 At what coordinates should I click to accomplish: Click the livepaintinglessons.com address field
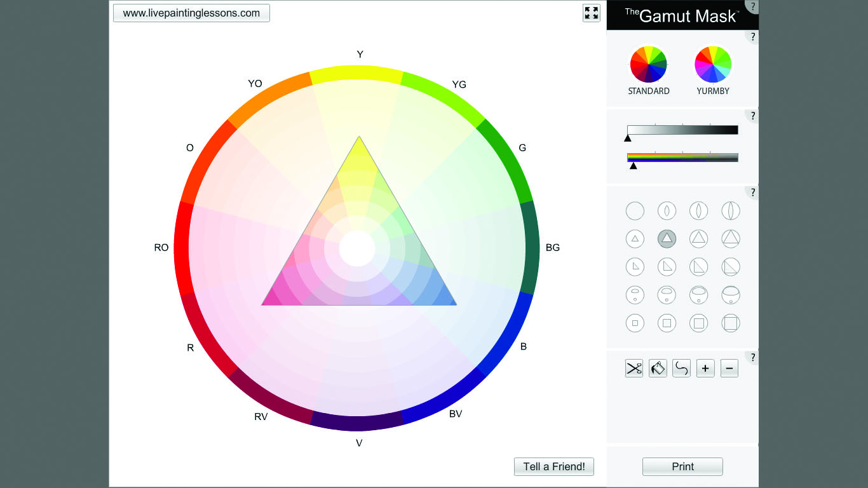pyautogui.click(x=191, y=13)
